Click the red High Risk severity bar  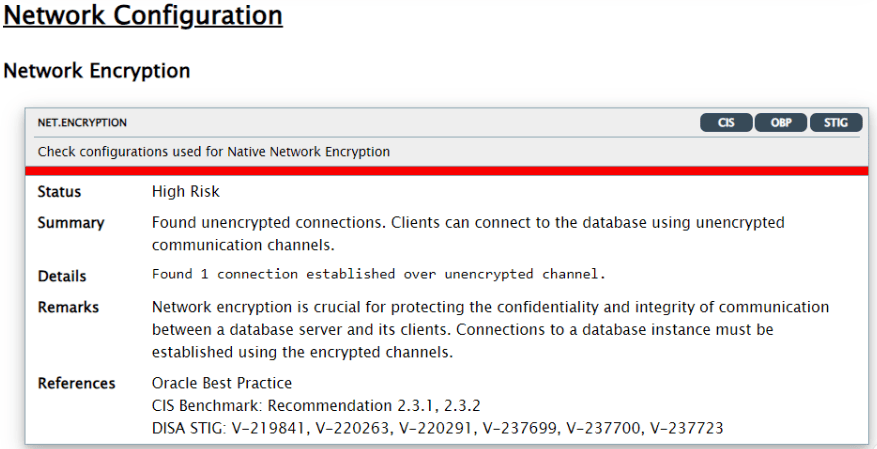tap(446, 171)
